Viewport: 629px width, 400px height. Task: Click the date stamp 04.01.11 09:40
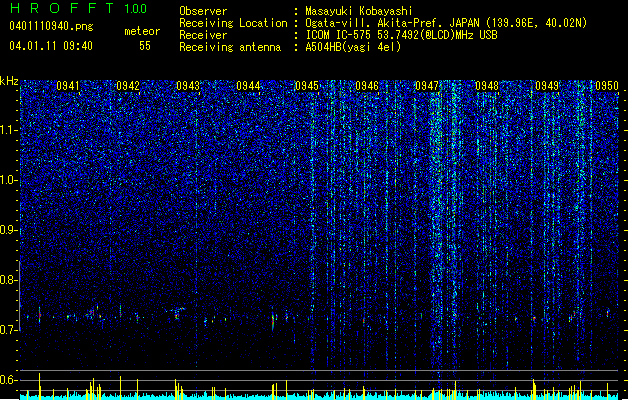point(51,46)
